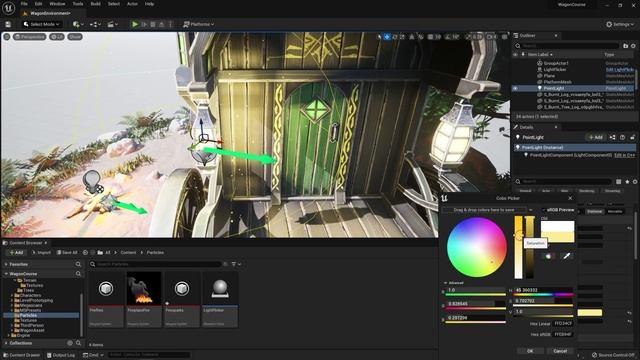
Task: Adjust the value brightness vertical slider
Action: pyautogui.click(x=529, y=247)
